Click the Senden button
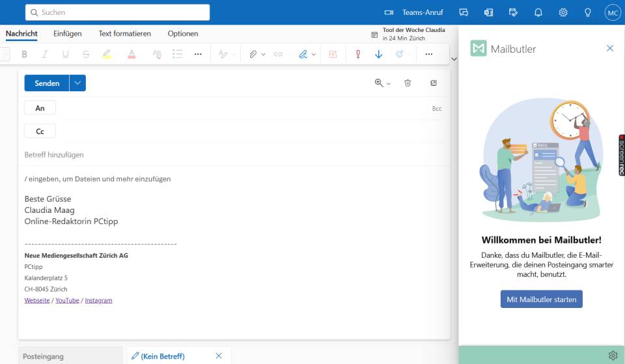Image resolution: width=625 pixels, height=364 pixels. point(47,83)
